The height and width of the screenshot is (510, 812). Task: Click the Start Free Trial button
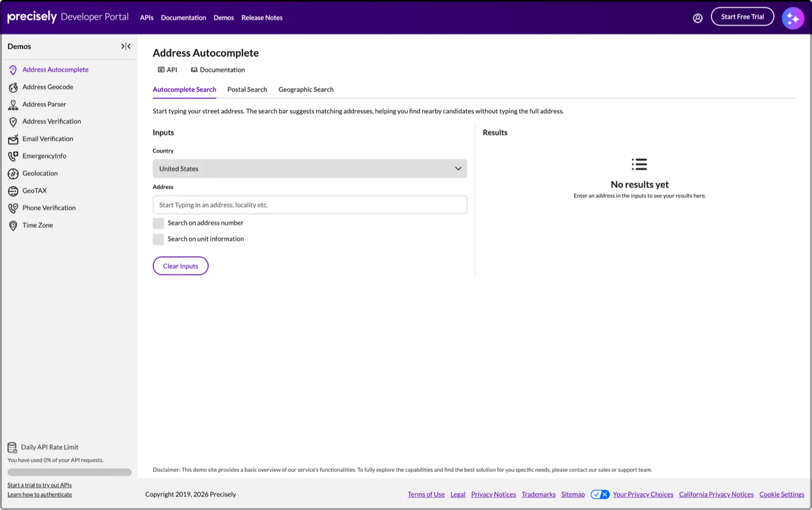pos(742,17)
